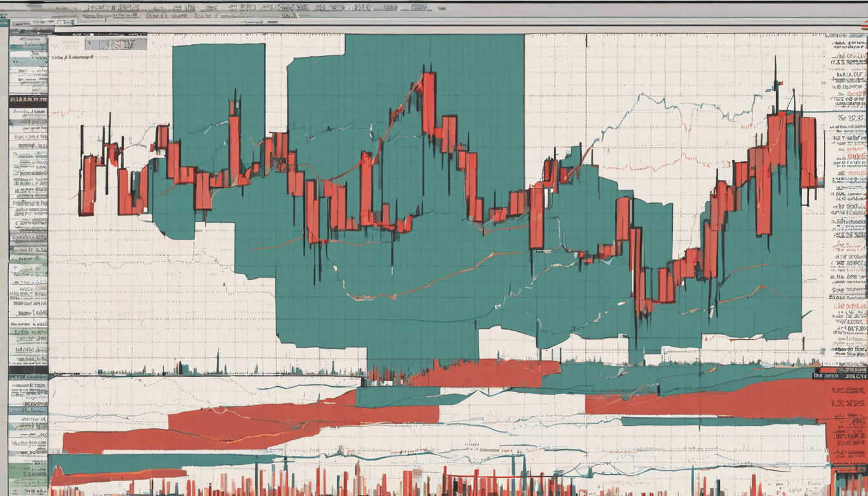Click the first red candlestick at chart's left start
This screenshot has height=496, width=868.
(x=87, y=185)
